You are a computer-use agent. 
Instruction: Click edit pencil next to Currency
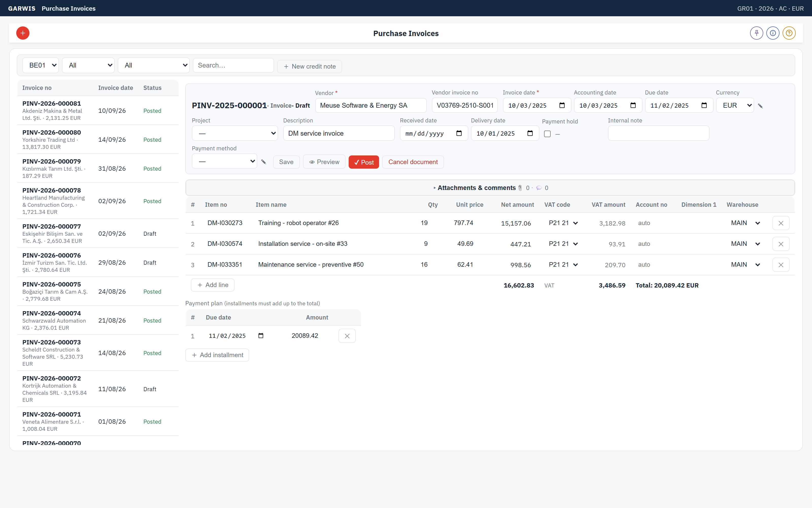(760, 106)
